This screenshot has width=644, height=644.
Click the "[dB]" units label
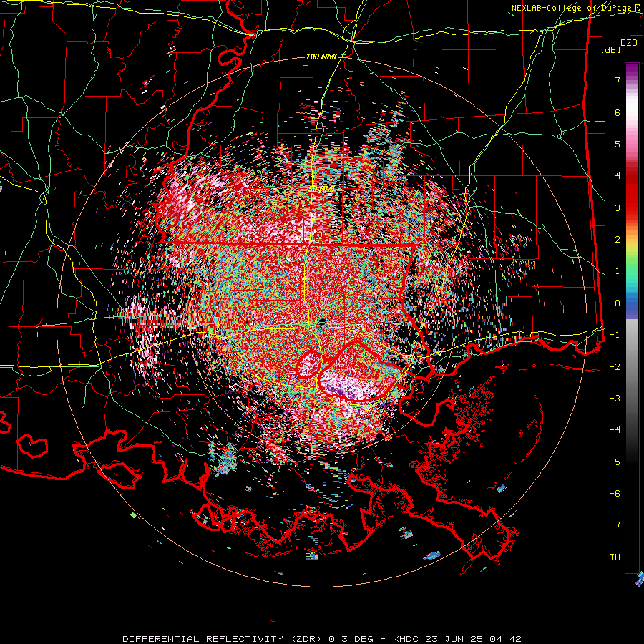coord(610,49)
